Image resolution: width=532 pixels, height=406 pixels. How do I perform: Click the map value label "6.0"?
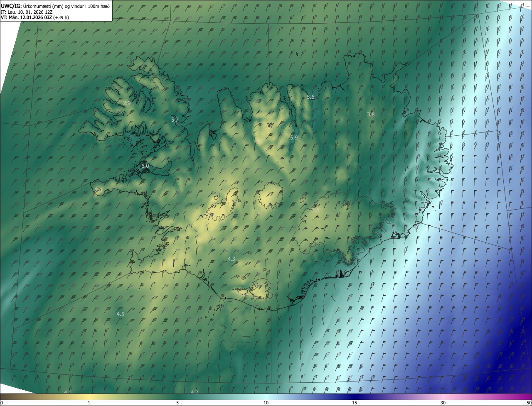145,166
